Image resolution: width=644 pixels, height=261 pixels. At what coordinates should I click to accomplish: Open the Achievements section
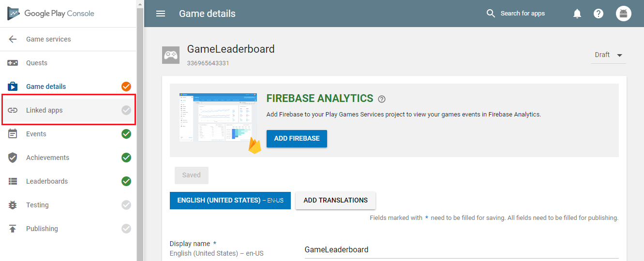tap(47, 158)
